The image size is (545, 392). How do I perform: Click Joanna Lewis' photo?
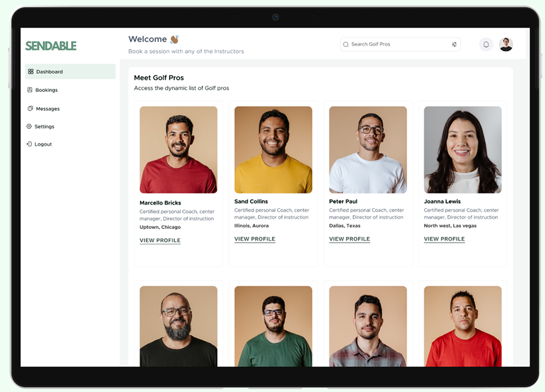coord(463,149)
